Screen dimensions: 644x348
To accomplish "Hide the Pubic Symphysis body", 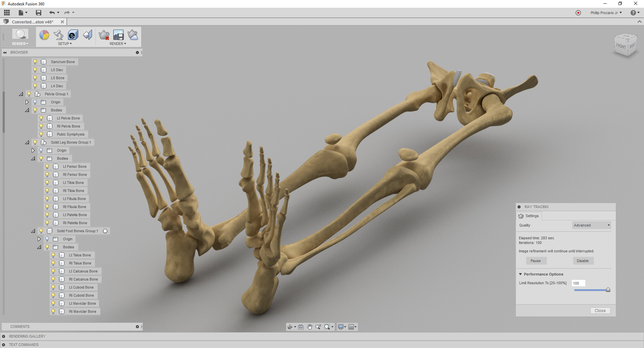I will coord(41,134).
